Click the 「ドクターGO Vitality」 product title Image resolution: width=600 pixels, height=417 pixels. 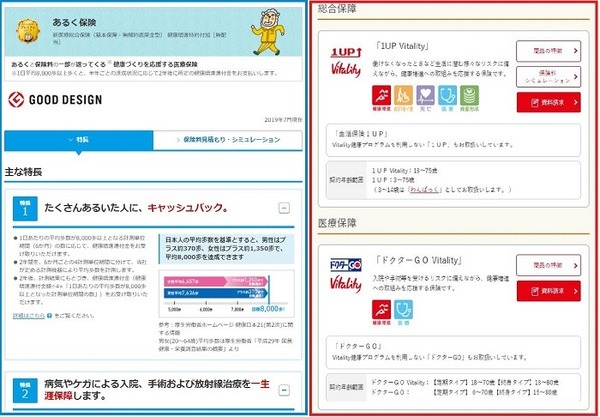pos(418,261)
